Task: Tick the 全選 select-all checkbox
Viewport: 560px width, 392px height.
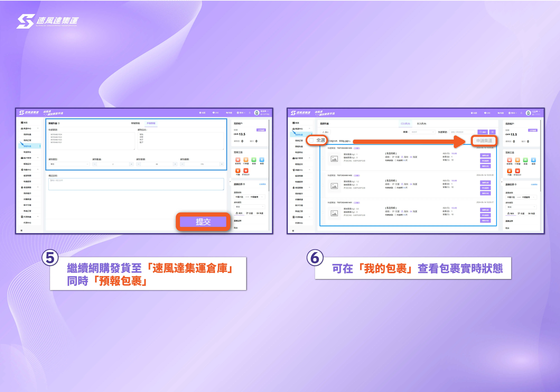Action: 311,140
